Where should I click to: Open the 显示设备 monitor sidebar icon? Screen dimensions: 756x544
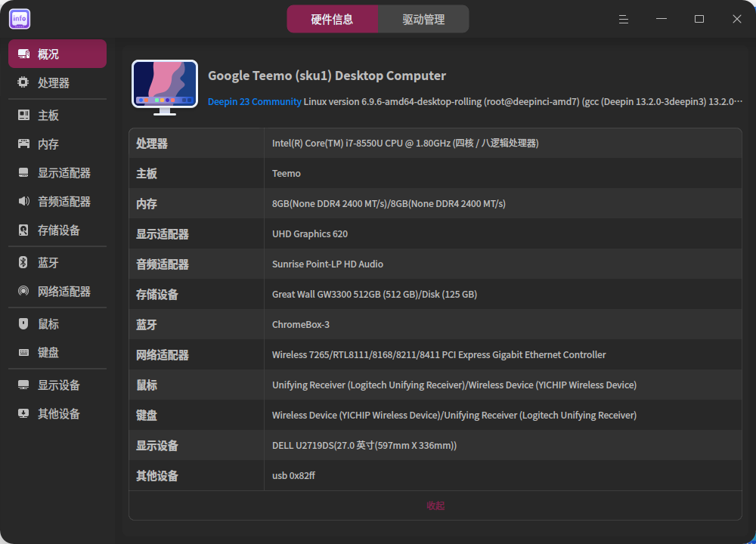(23, 385)
